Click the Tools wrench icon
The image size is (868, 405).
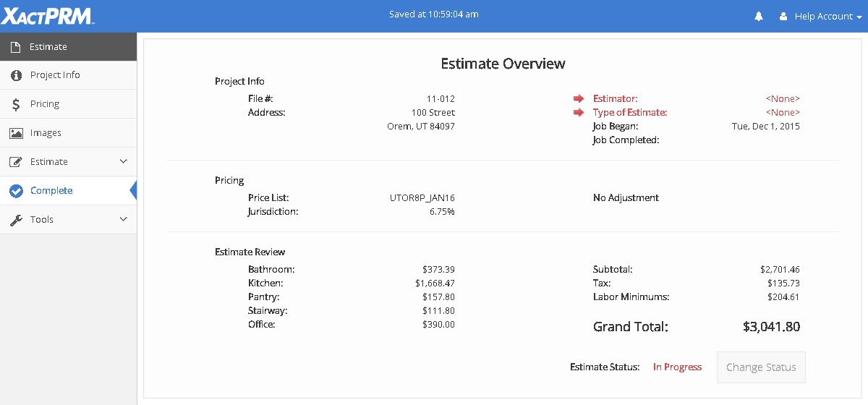tap(16, 220)
